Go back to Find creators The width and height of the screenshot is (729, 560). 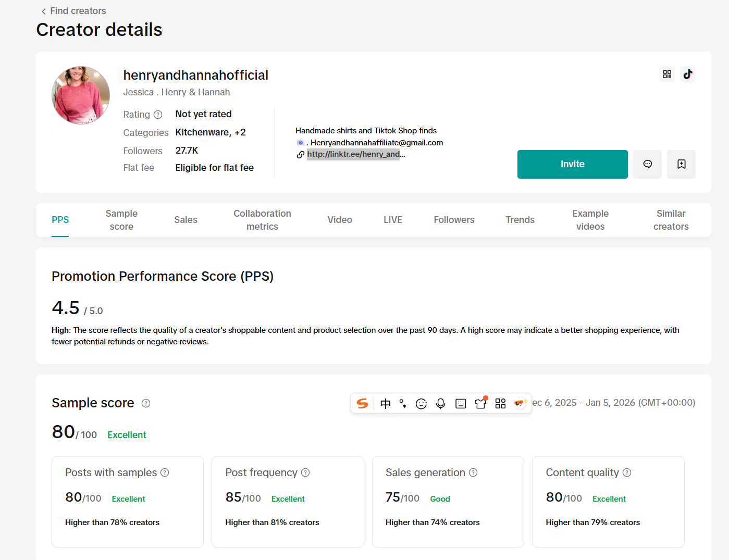73,11
